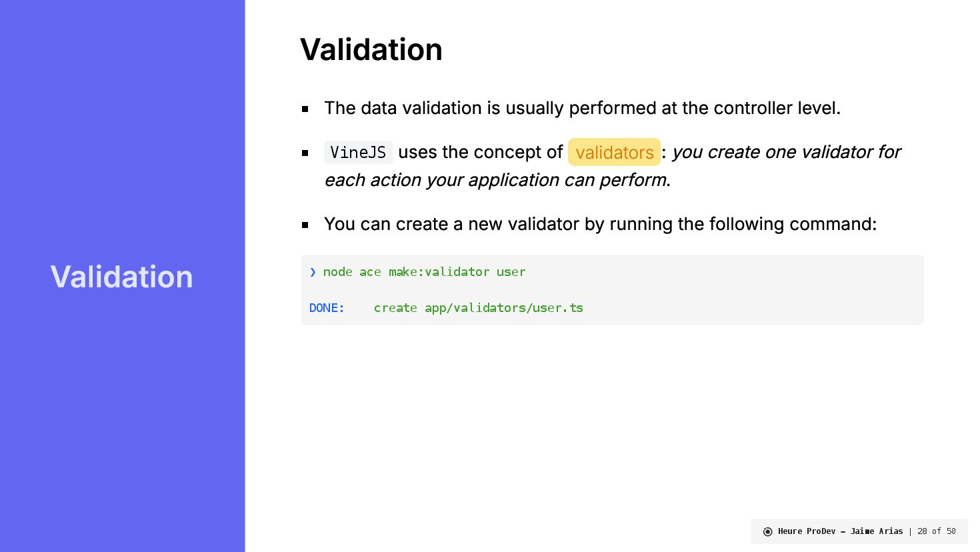Click the first bullet point marker
Screen dimensions: 980x552
305,109
